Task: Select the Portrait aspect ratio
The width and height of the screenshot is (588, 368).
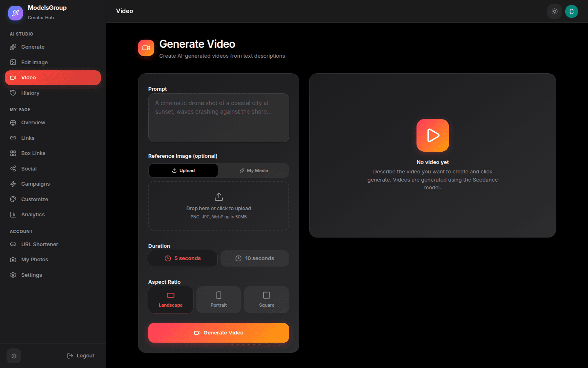Action: click(x=218, y=299)
